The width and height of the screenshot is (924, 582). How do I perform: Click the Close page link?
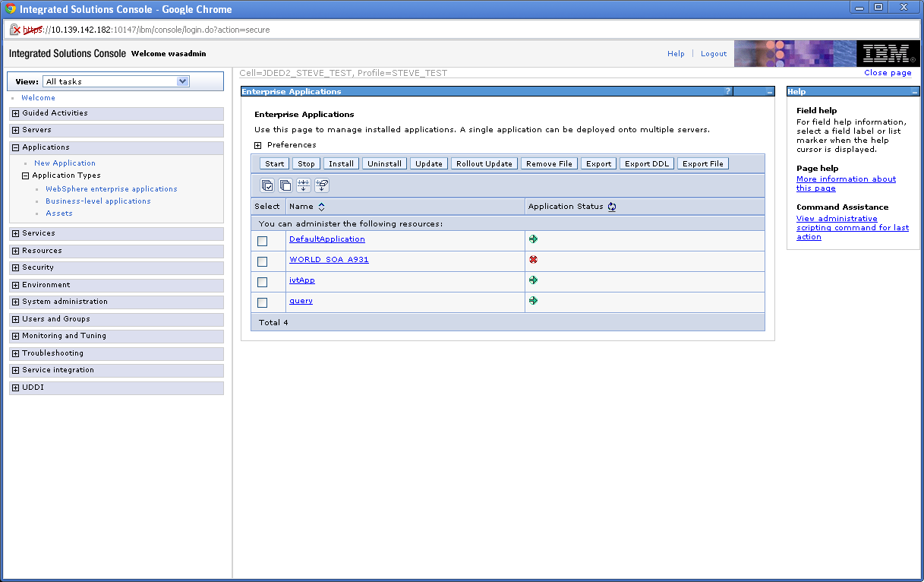coord(888,73)
